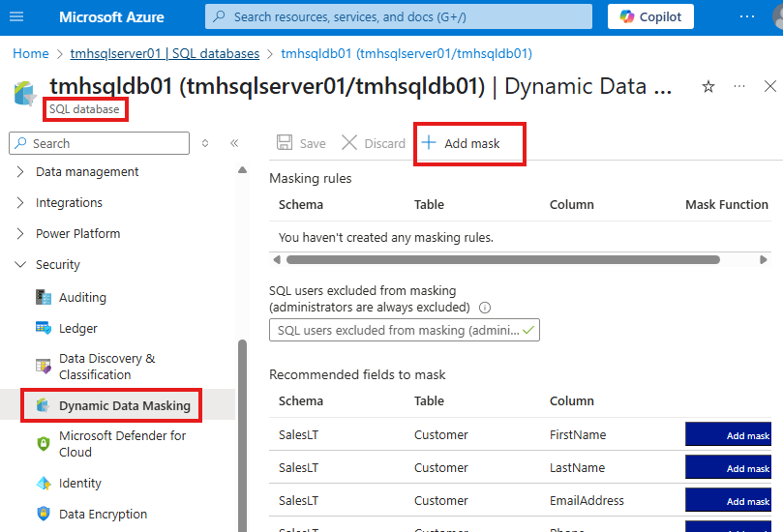Click SalesLT in the FirstName row

(299, 434)
